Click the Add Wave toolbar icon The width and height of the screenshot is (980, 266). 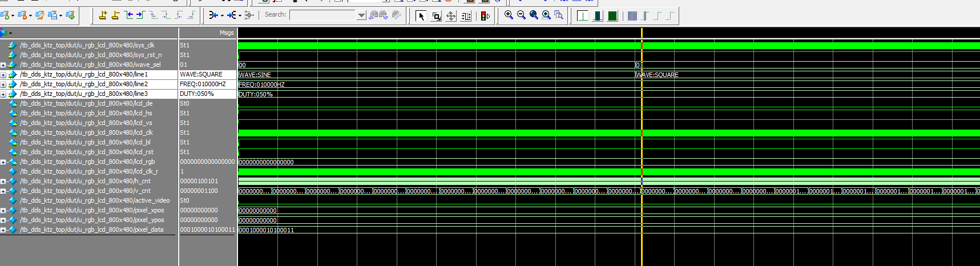(x=5, y=15)
